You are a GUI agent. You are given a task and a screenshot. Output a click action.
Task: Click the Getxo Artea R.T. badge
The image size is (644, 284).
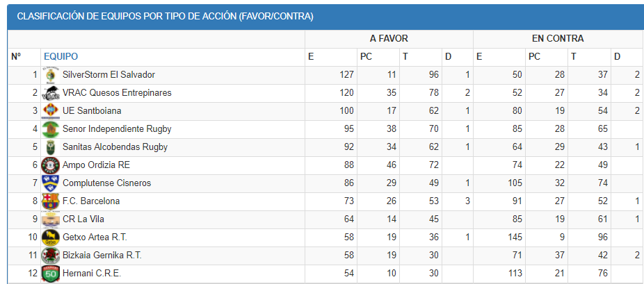tap(50, 237)
